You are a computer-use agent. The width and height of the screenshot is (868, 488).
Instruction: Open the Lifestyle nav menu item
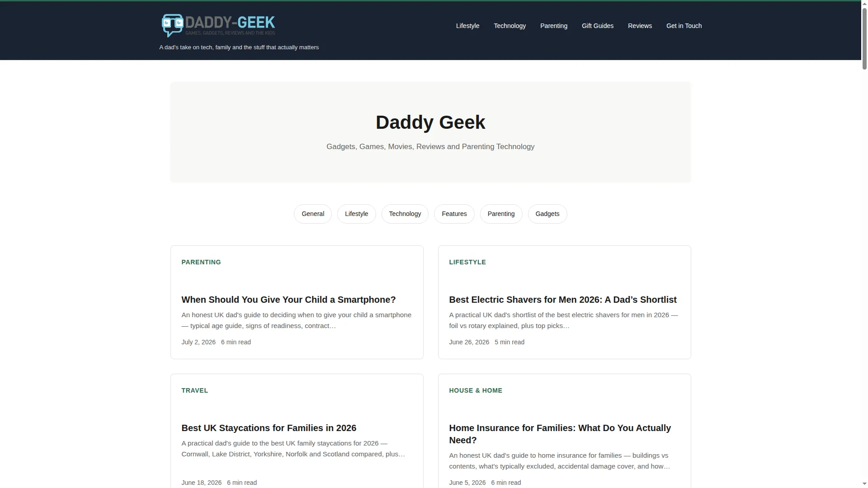tap(467, 26)
